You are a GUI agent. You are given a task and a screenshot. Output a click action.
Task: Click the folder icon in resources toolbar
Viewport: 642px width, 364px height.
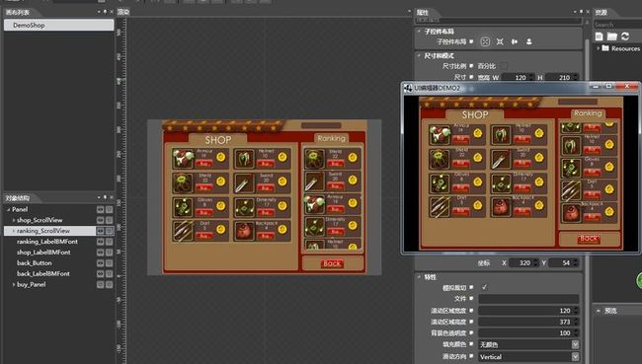point(612,36)
